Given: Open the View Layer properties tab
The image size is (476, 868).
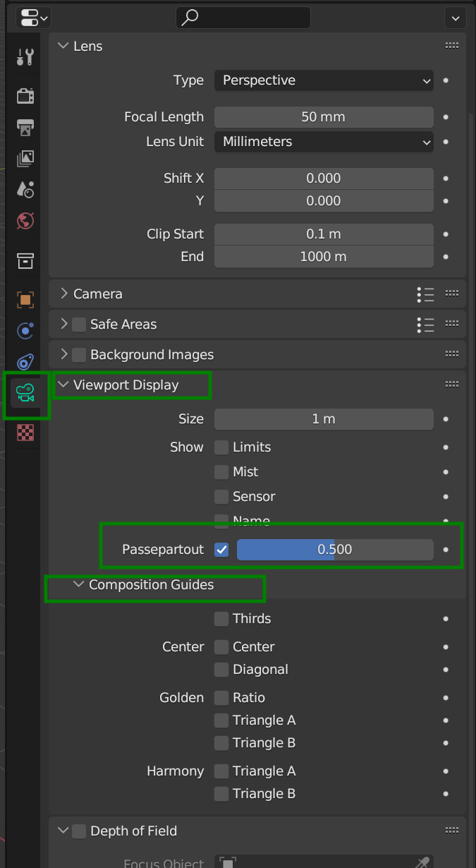Looking at the screenshot, I should click(25, 158).
